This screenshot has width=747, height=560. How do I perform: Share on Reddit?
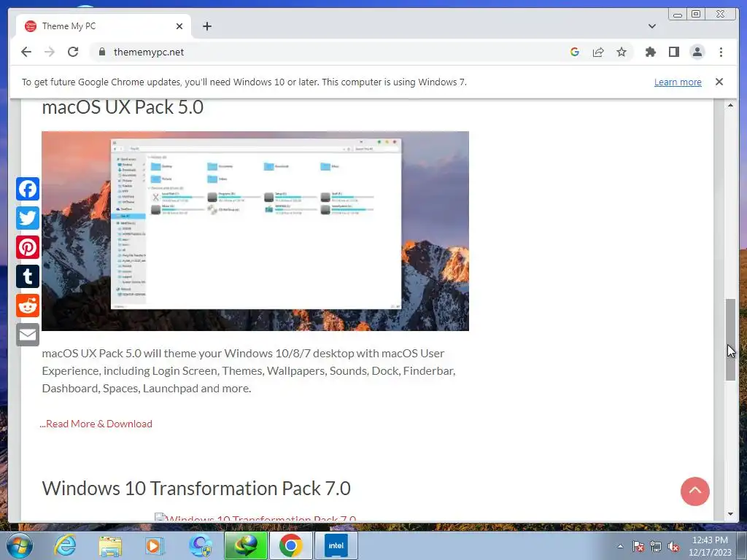click(28, 306)
